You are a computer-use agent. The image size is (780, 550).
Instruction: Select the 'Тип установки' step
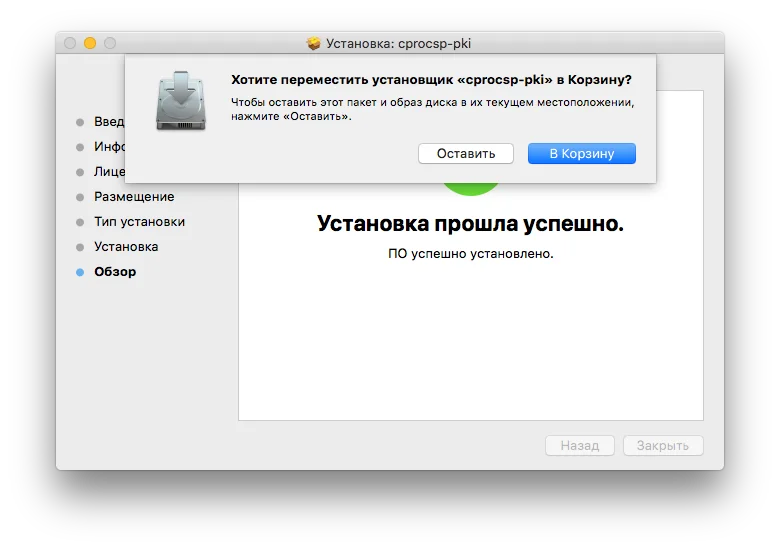139,222
